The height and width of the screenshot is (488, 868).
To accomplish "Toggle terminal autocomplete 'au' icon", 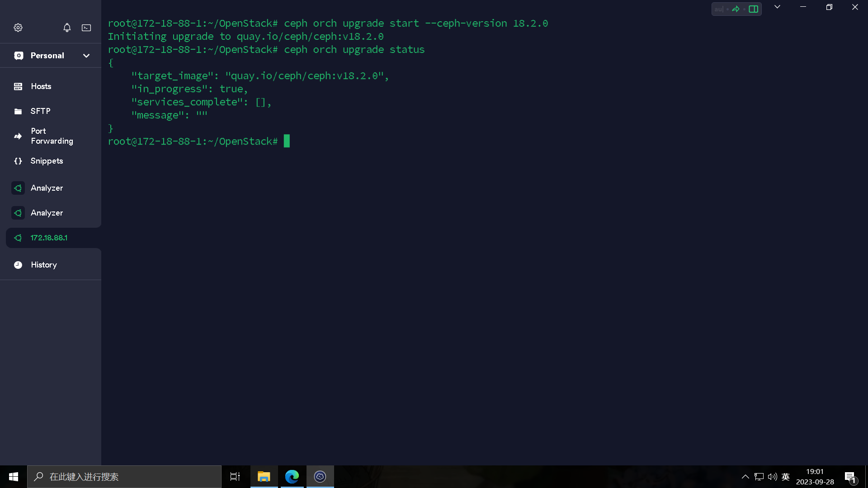I will 719,9.
